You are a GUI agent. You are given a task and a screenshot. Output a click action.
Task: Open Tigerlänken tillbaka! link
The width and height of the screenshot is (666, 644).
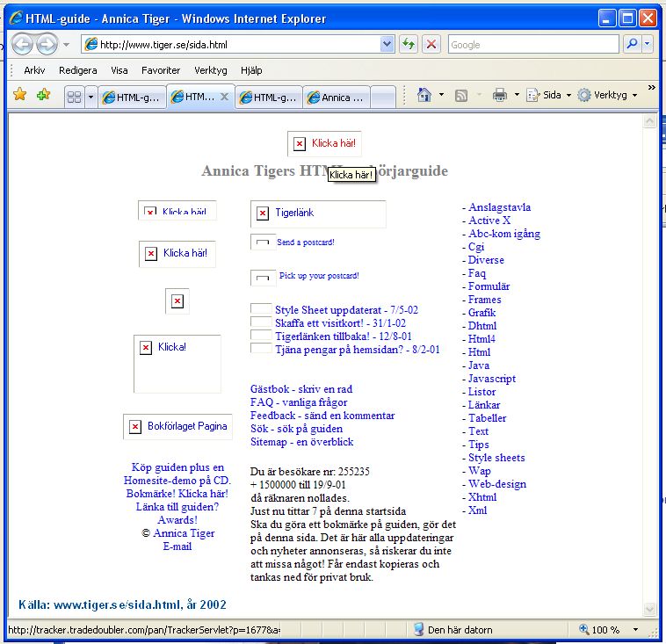click(x=344, y=336)
